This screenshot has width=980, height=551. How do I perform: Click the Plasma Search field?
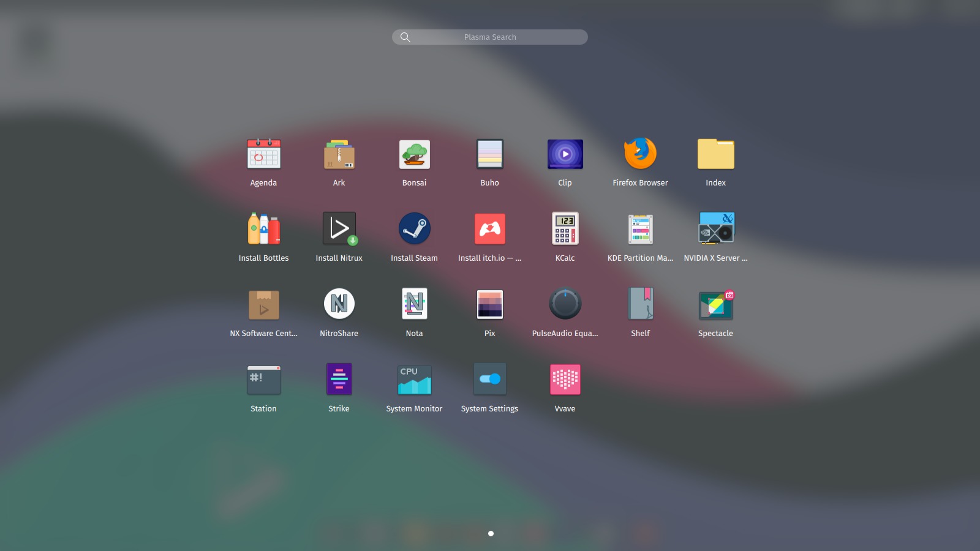[x=490, y=37]
